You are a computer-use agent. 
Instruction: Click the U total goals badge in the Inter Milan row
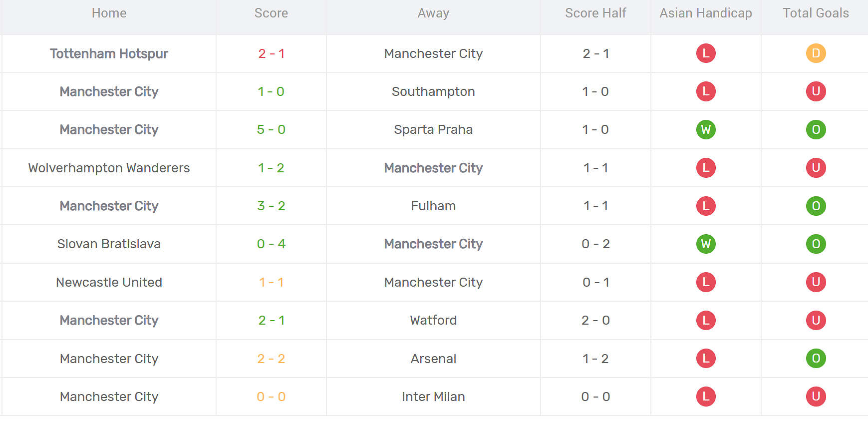point(816,397)
